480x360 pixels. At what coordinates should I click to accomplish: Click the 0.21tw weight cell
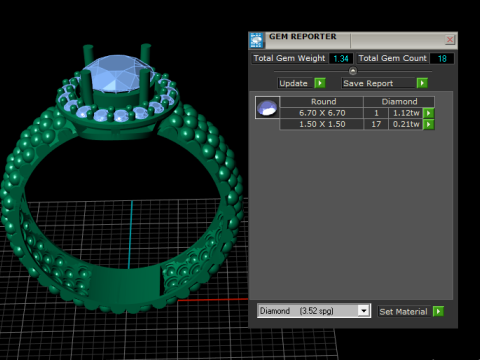coord(406,124)
